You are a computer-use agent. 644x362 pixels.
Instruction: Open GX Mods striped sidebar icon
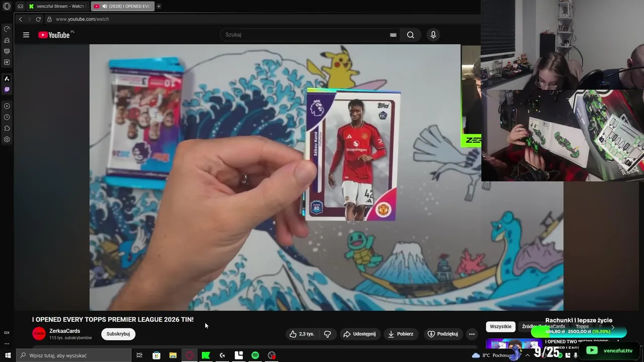pyautogui.click(x=7, y=51)
